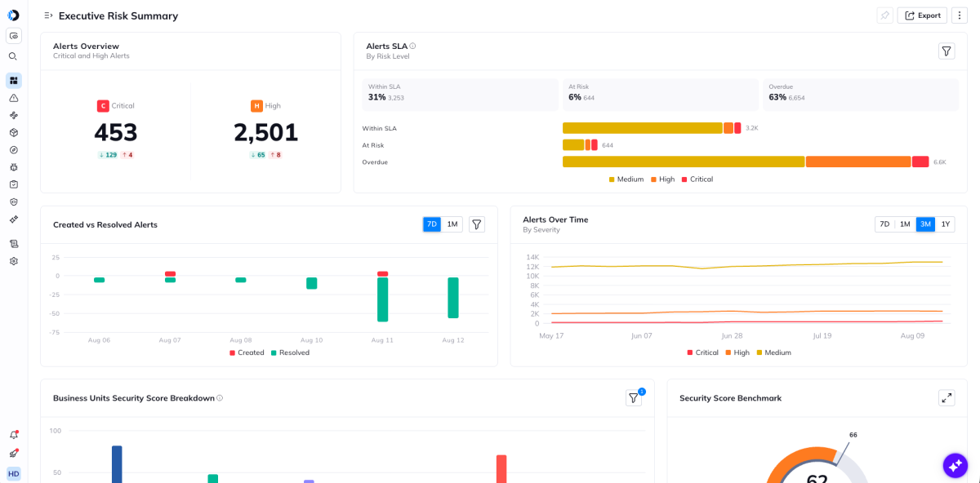Expand the Security Score Benchmark panel
The width and height of the screenshot is (980, 483).
tap(947, 398)
